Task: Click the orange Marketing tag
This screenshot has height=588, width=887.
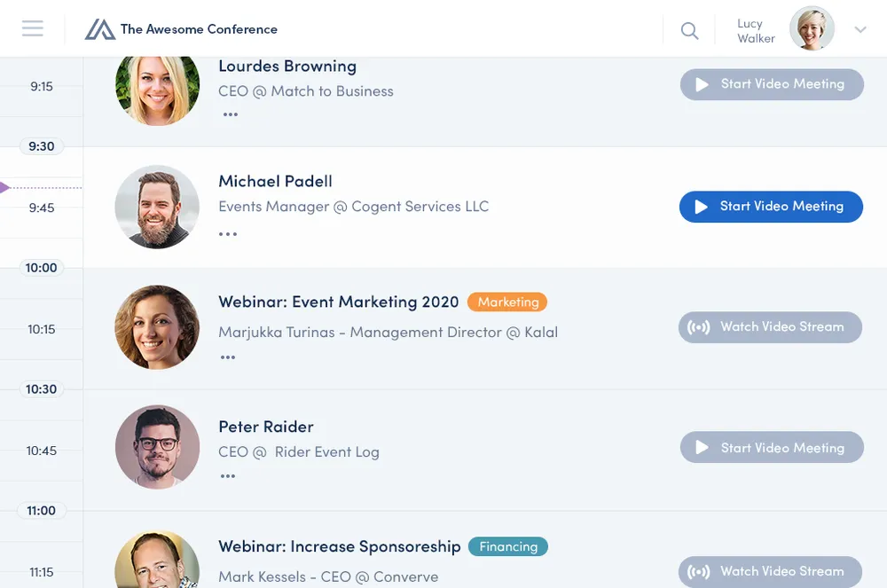Action: coord(507,302)
